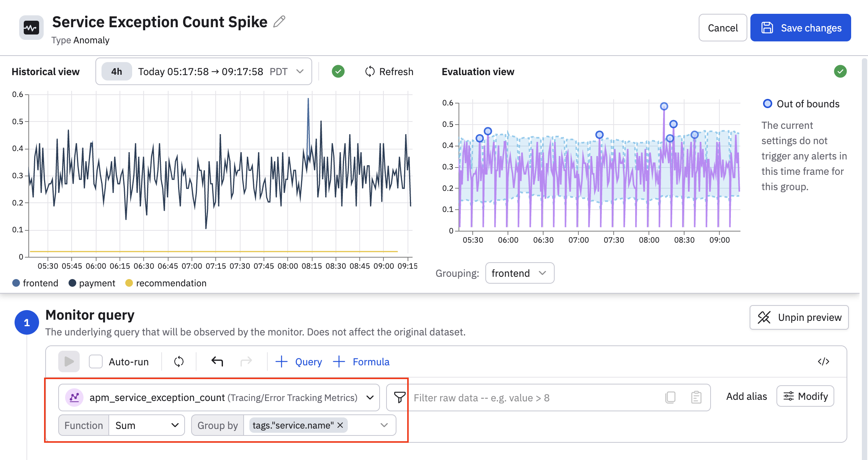Viewport: 868px width, 460px height.
Task: Open the code view icon
Action: [x=823, y=361]
